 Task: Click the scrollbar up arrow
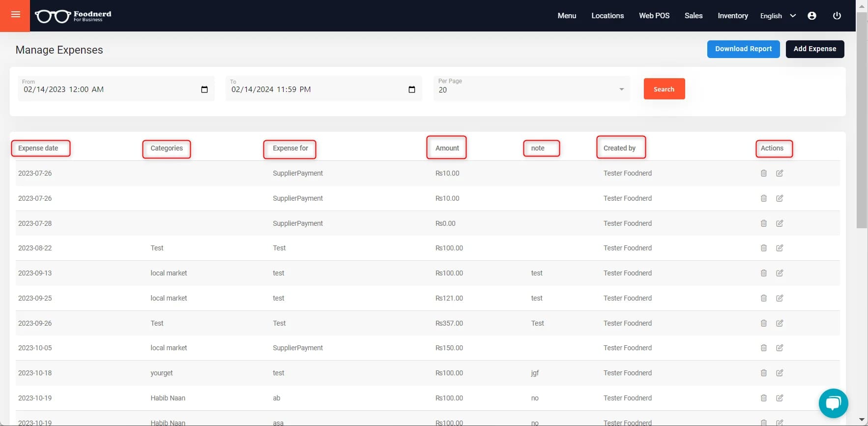(x=862, y=6)
